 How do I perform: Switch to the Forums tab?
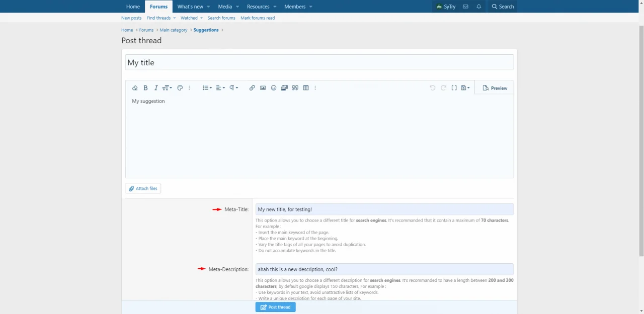[x=158, y=7]
